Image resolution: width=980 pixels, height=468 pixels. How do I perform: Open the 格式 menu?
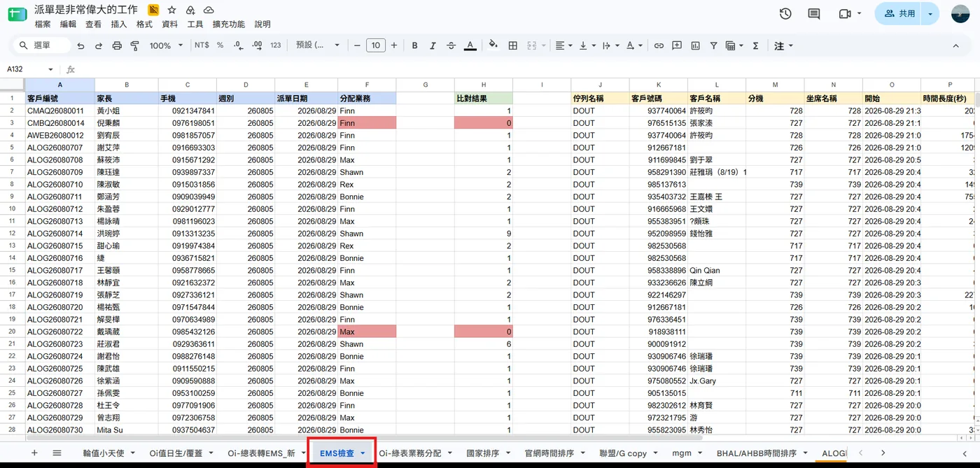(144, 24)
